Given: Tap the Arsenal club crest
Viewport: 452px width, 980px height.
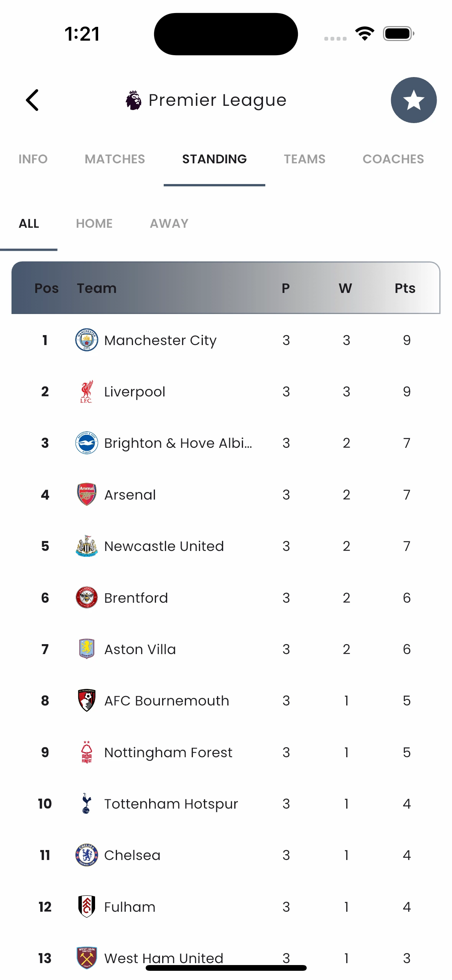Looking at the screenshot, I should pos(87,494).
